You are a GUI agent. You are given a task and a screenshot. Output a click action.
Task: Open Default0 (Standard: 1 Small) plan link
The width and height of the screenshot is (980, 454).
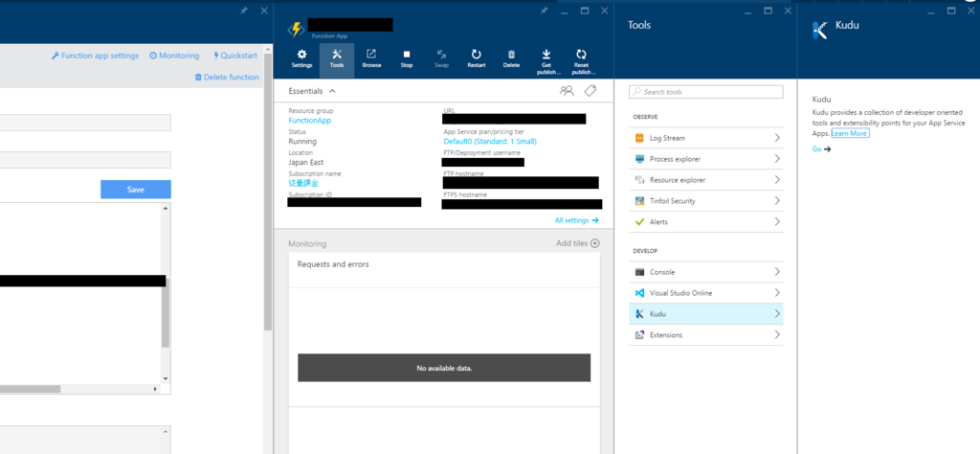(x=490, y=142)
